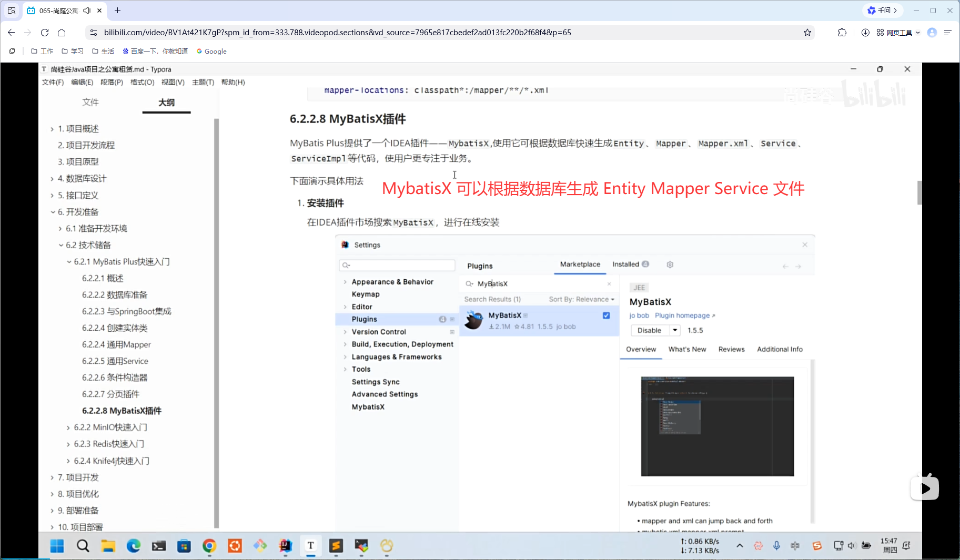
Task: Click the Overview tab of MyBatisX
Action: coord(641,349)
